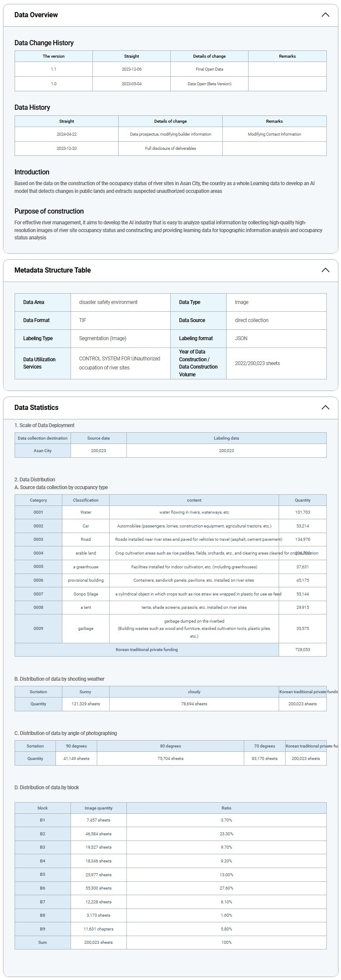Select the 'Segmentation (Image)' labeling type value
This screenshot has width=341, height=980.
(x=103, y=338)
